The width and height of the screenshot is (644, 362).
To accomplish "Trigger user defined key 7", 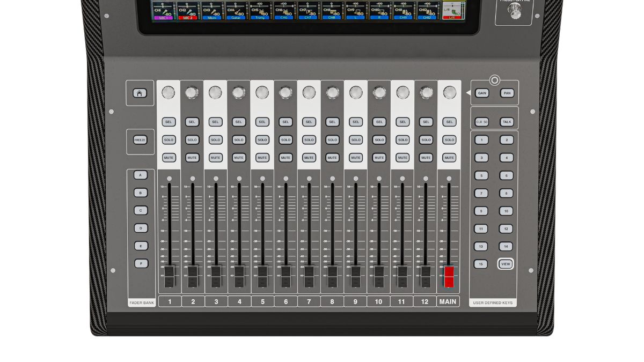I will pos(481,193).
